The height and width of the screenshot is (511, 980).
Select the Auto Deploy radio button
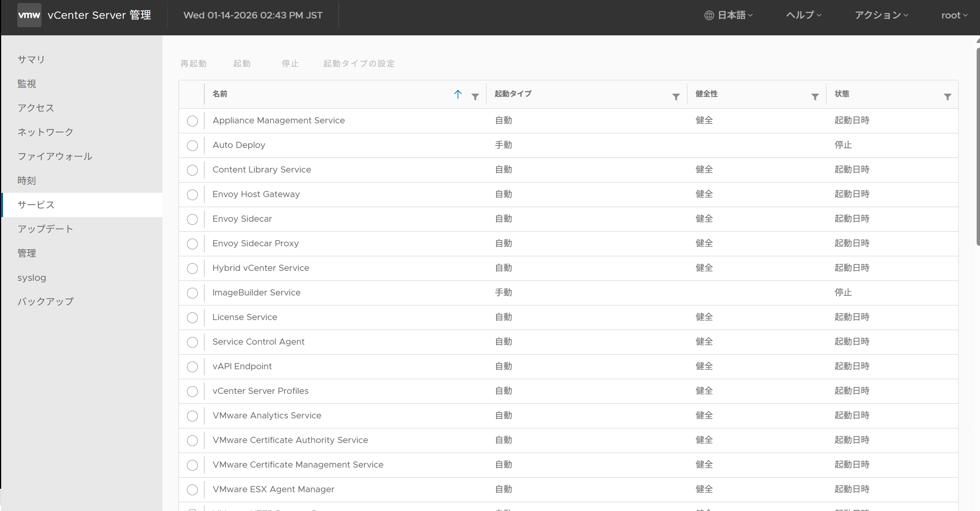click(x=192, y=146)
